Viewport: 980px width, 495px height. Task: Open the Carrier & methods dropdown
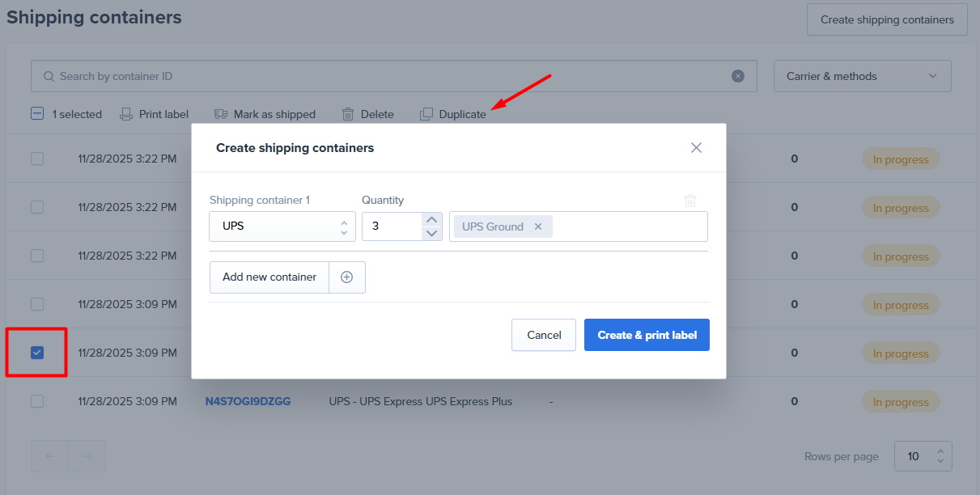[862, 76]
